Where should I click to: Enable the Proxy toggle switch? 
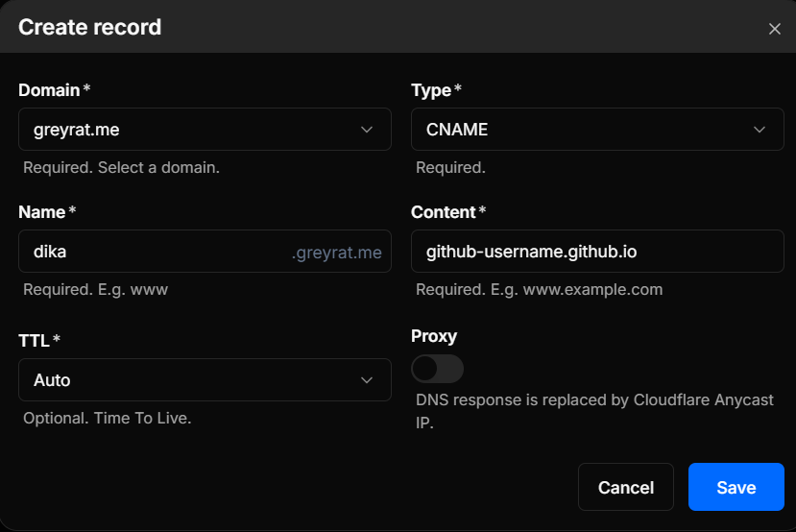[437, 369]
